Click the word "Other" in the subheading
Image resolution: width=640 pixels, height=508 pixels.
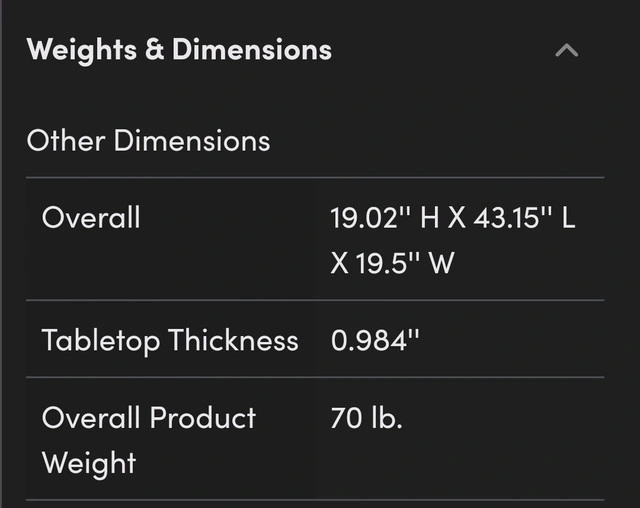[66, 140]
